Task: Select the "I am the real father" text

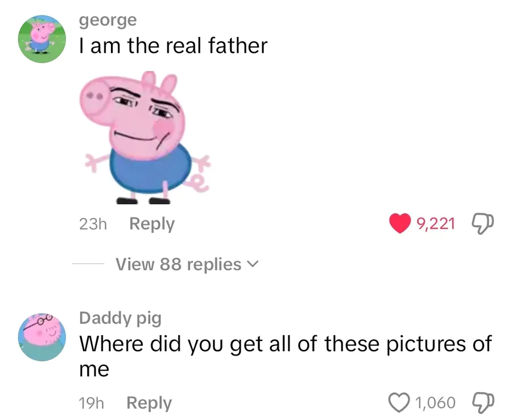Action: coord(173,46)
